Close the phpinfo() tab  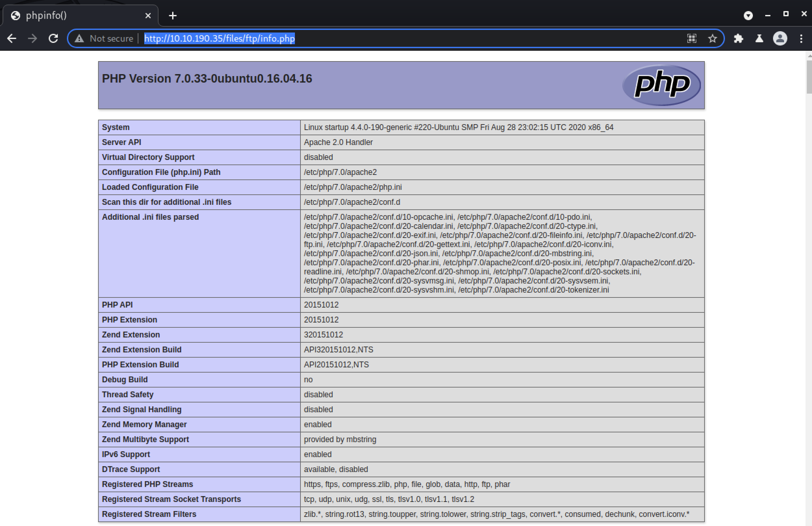pyautogui.click(x=148, y=16)
